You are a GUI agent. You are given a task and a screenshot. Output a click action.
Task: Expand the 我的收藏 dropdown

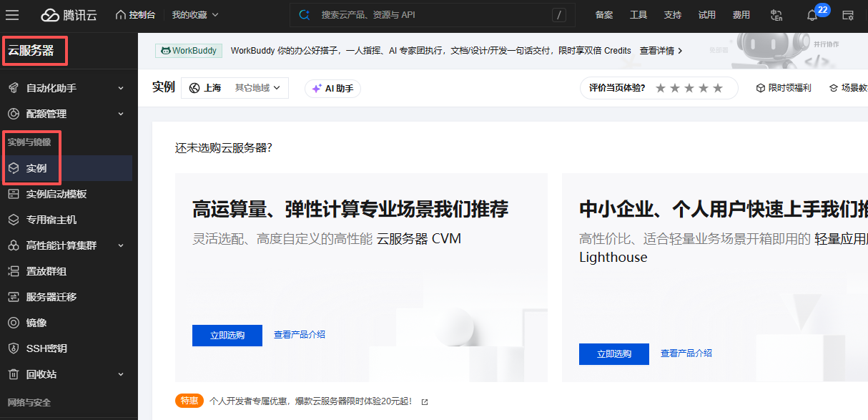coord(195,14)
